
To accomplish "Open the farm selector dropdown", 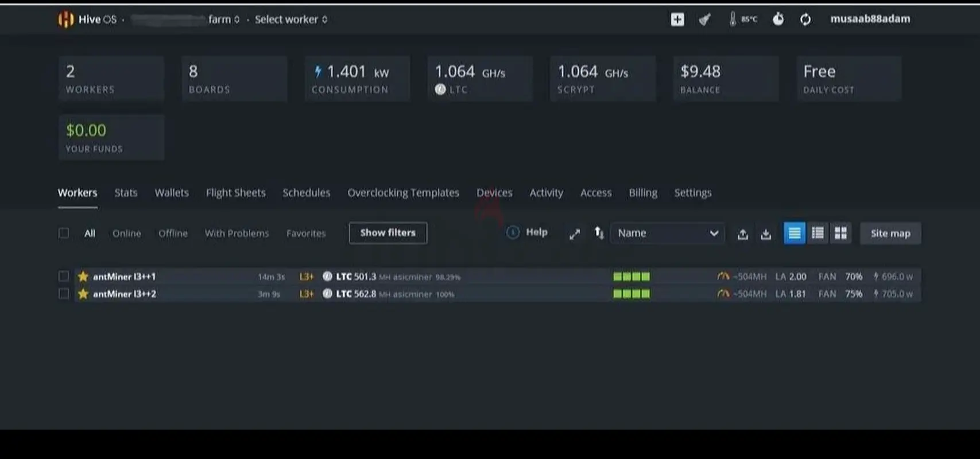I will click(x=223, y=20).
